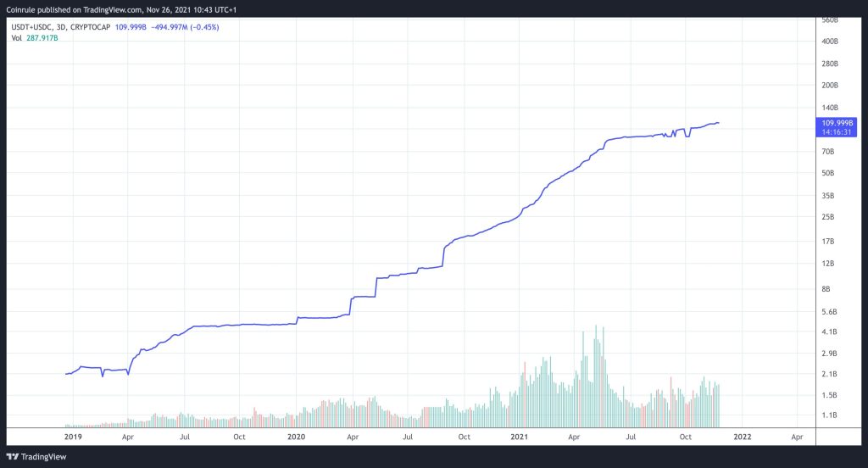
Task: Click the 140B price axis label
Action: pos(829,108)
